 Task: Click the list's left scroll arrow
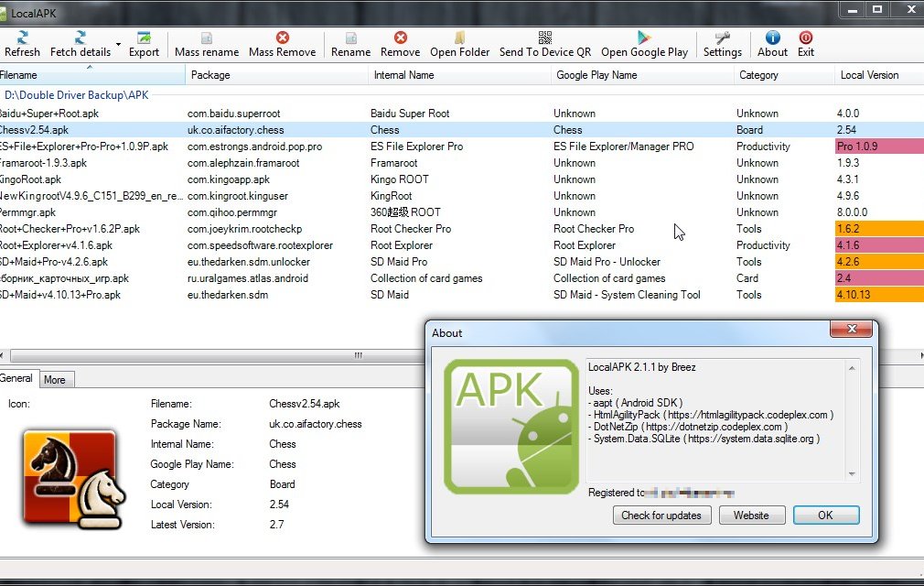[x=3, y=355]
